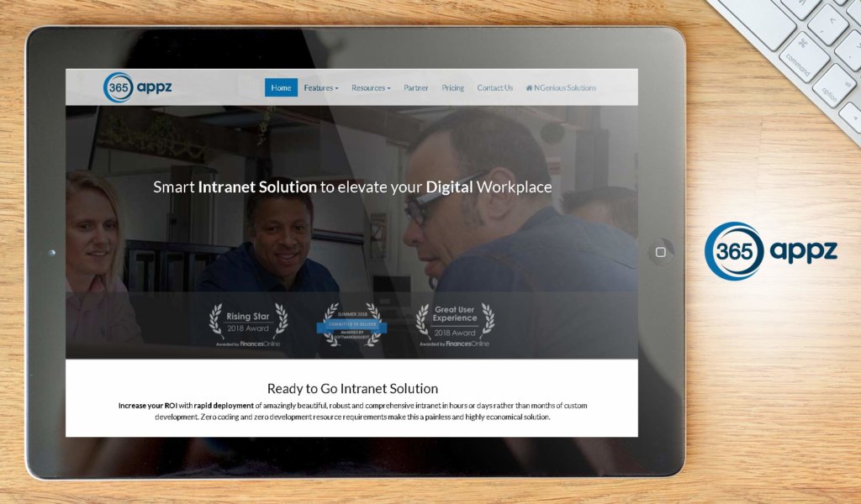Click the NGenious Solutions home icon link

coord(561,88)
